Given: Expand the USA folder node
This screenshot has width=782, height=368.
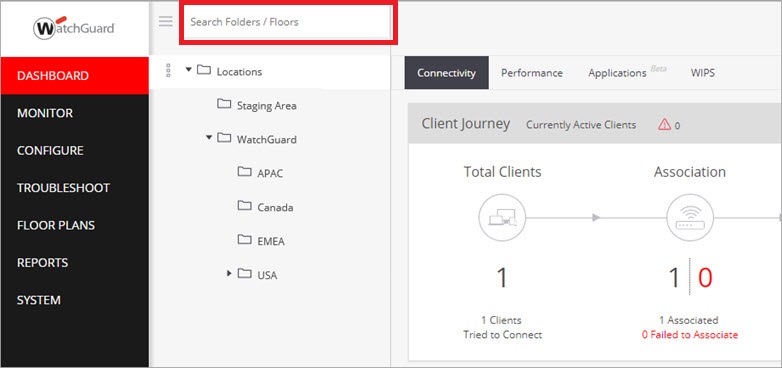Looking at the screenshot, I should [x=229, y=273].
